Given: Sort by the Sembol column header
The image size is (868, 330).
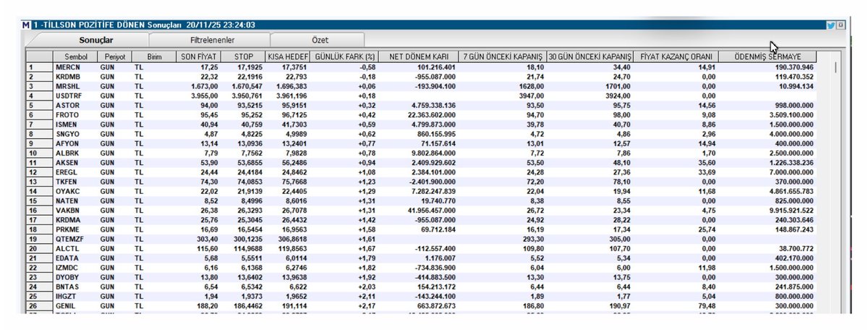Looking at the screenshot, I should [76, 56].
